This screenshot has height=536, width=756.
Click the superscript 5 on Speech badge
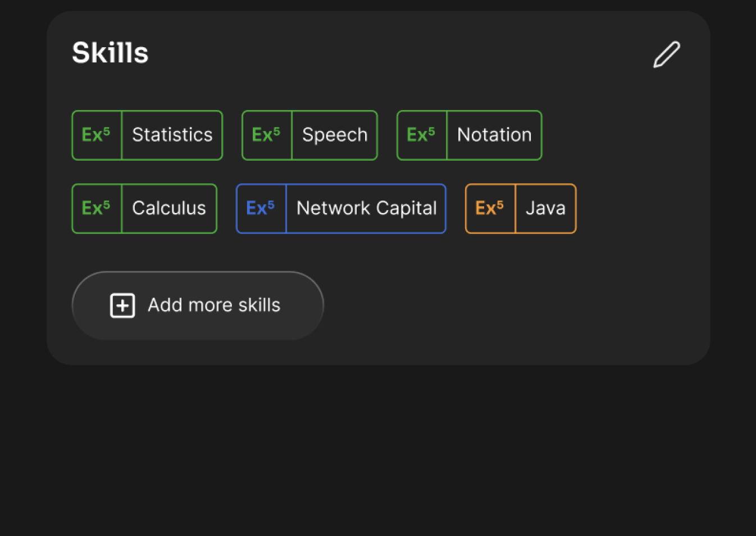[277, 131]
